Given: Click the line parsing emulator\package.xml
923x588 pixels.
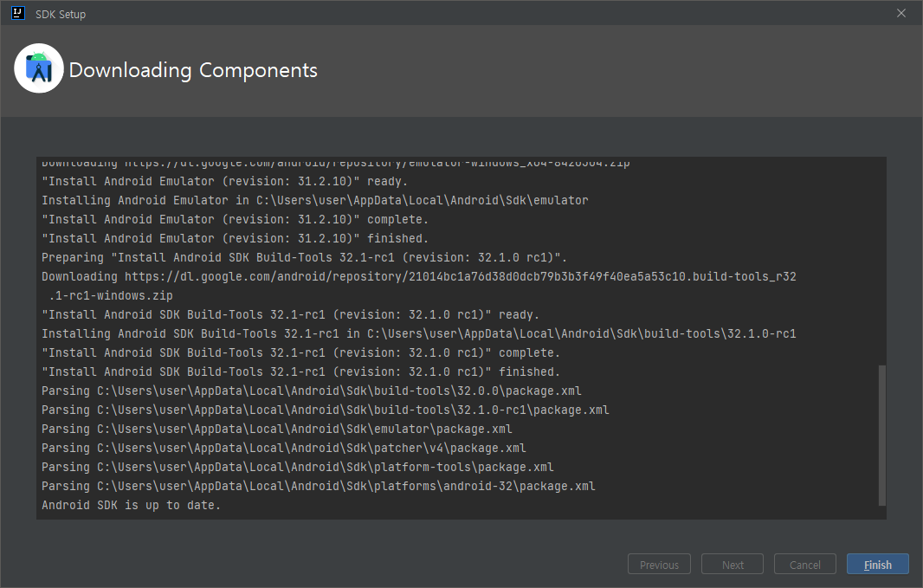Looking at the screenshot, I should tap(277, 429).
